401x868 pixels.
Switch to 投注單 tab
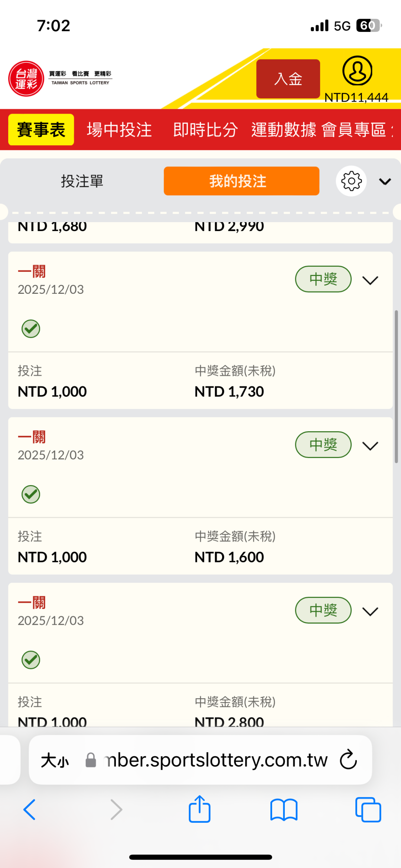coord(82,181)
